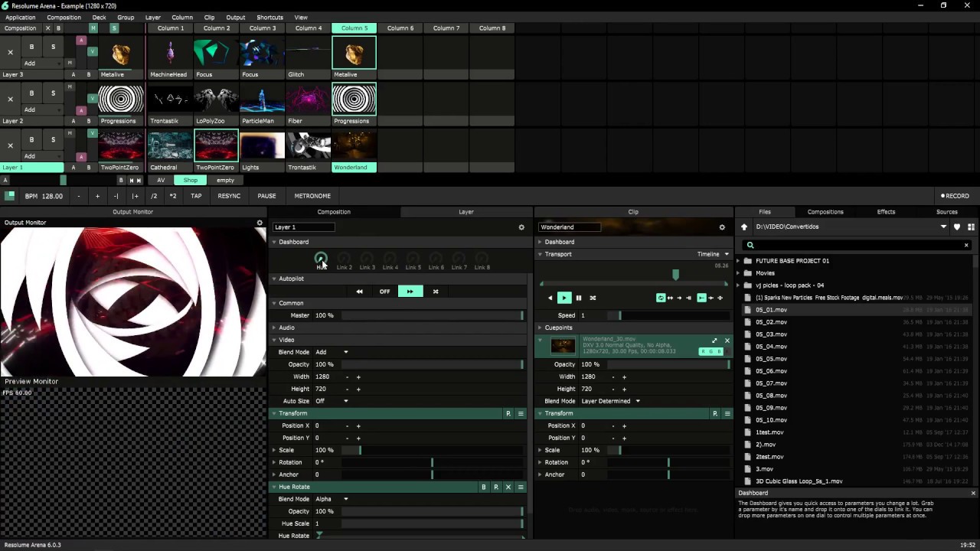Screen dimensions: 980x551
Task: Reset the Layer Transform with R button
Action: pos(508,413)
